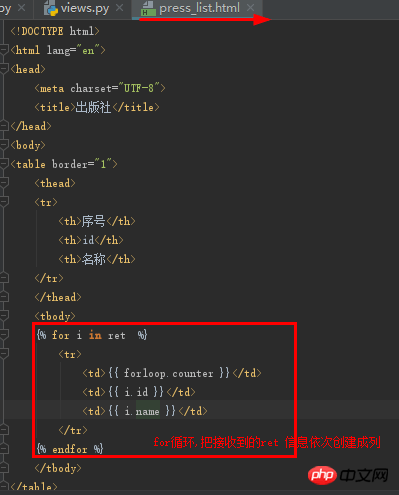Collapse the html lang tag fold marker
Viewport: 399px width, 495px height.
4,50
